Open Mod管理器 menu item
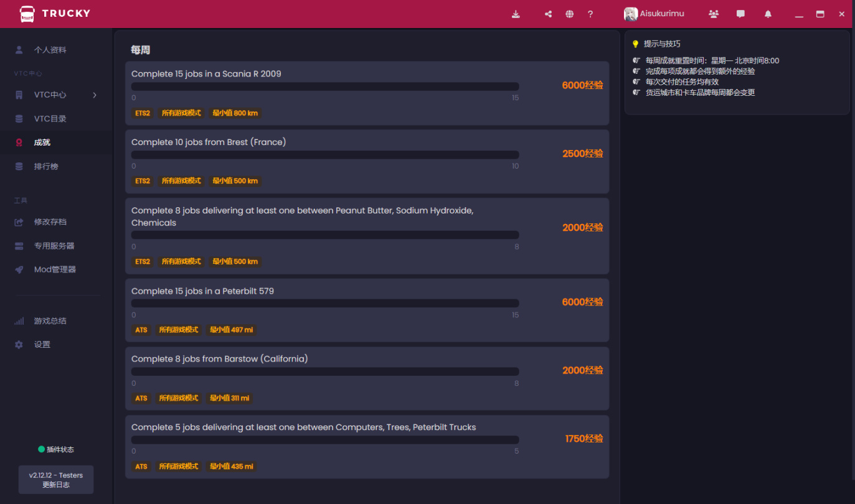The image size is (855, 504). coord(56,269)
